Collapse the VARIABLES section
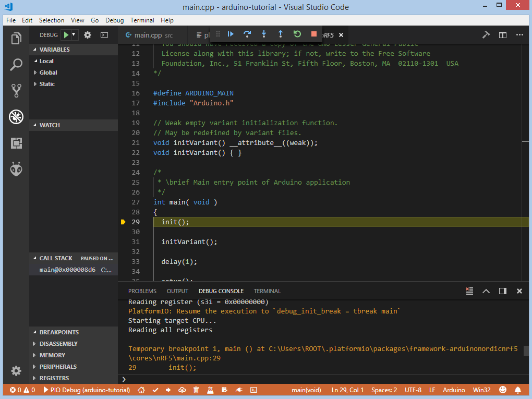 (74, 50)
